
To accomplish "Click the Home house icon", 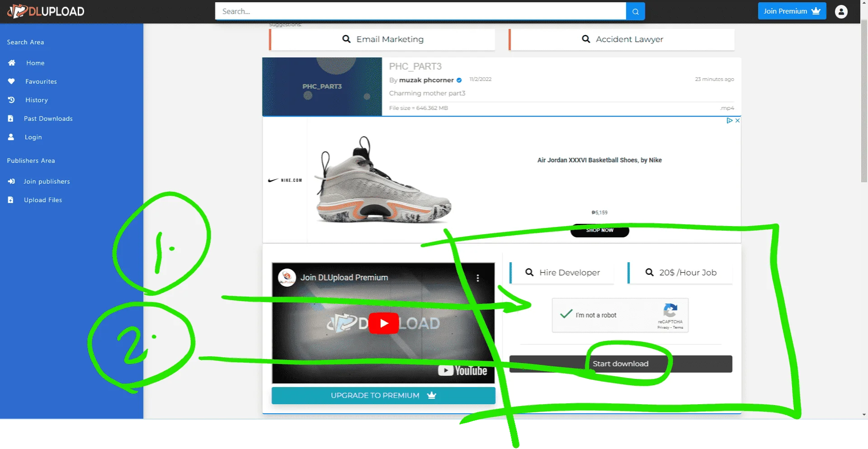I will click(x=12, y=63).
